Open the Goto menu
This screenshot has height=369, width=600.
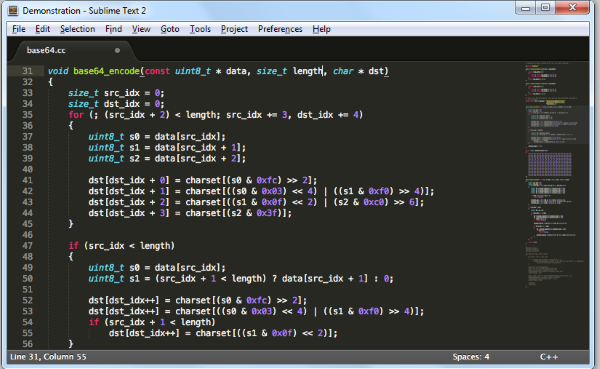[170, 29]
